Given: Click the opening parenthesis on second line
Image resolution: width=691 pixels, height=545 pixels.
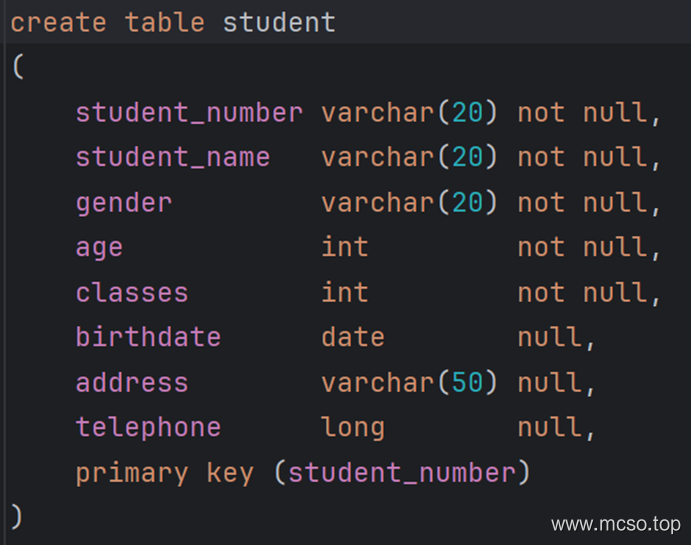Looking at the screenshot, I should (x=18, y=67).
